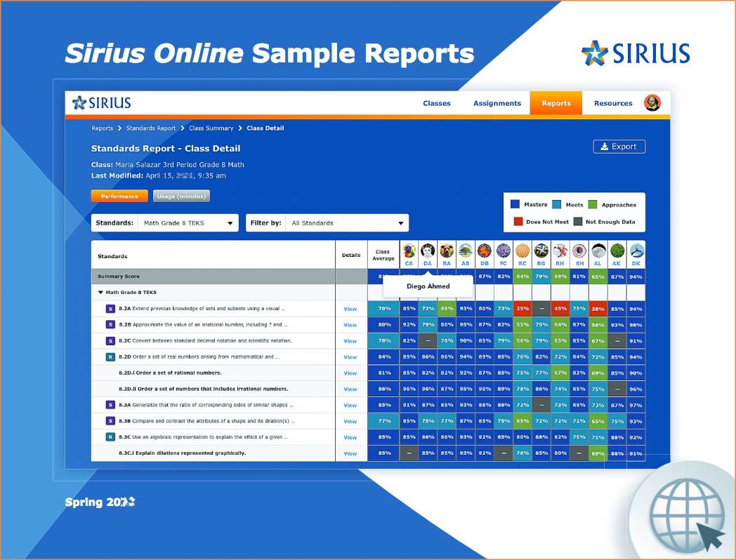Open the user profile picture menu
Image resolution: width=736 pixels, height=560 pixels.
click(x=652, y=102)
